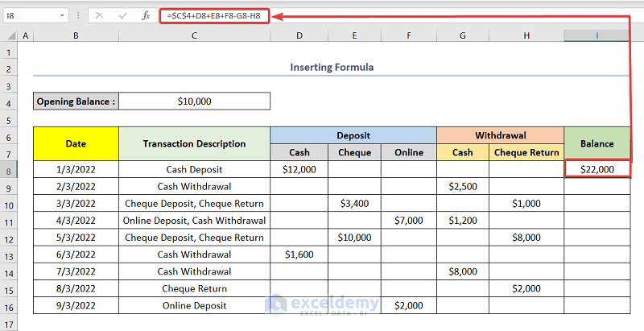Click the Withdrawal header cell
Screen dimensions: 644x331
click(500, 135)
